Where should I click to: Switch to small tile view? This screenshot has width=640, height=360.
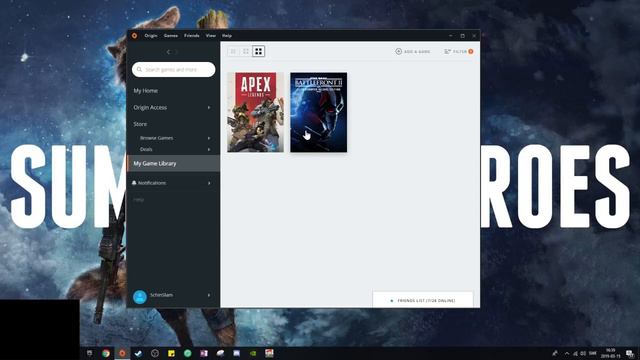click(x=233, y=51)
